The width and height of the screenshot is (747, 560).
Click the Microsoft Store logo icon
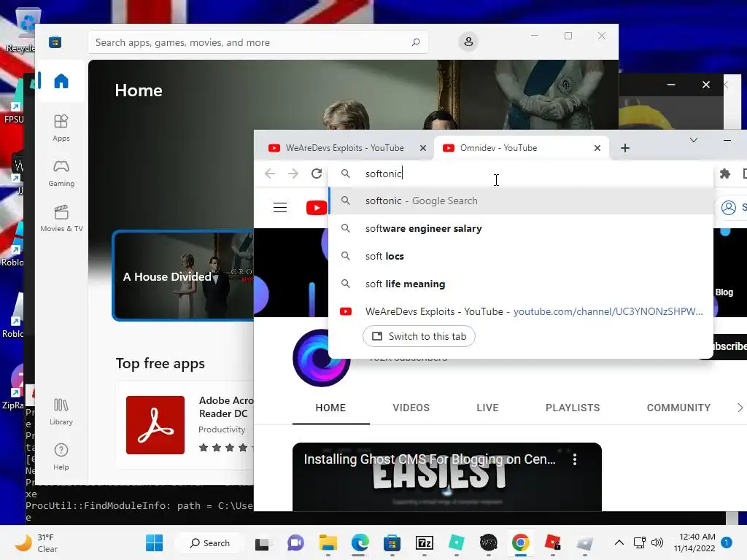pyautogui.click(x=55, y=42)
